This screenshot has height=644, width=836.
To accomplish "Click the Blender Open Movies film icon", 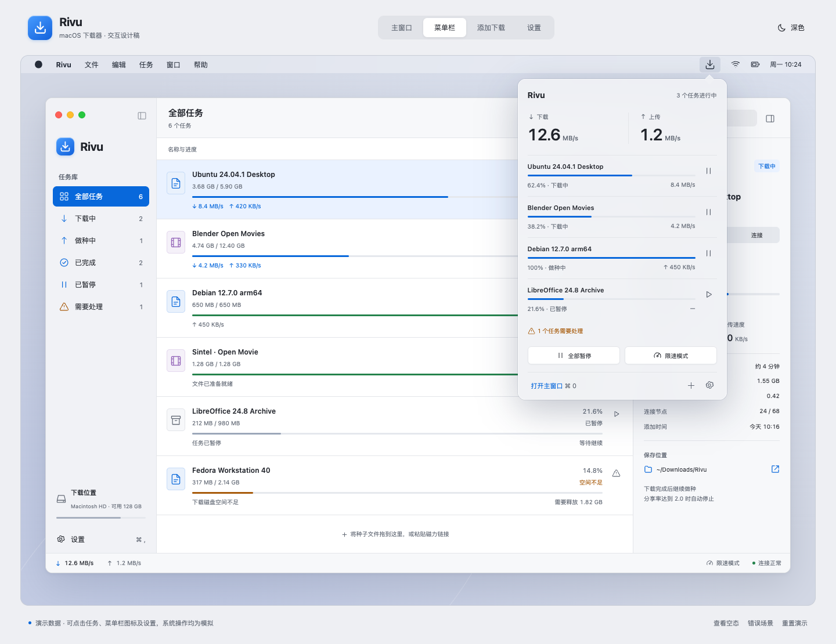I will click(x=176, y=243).
